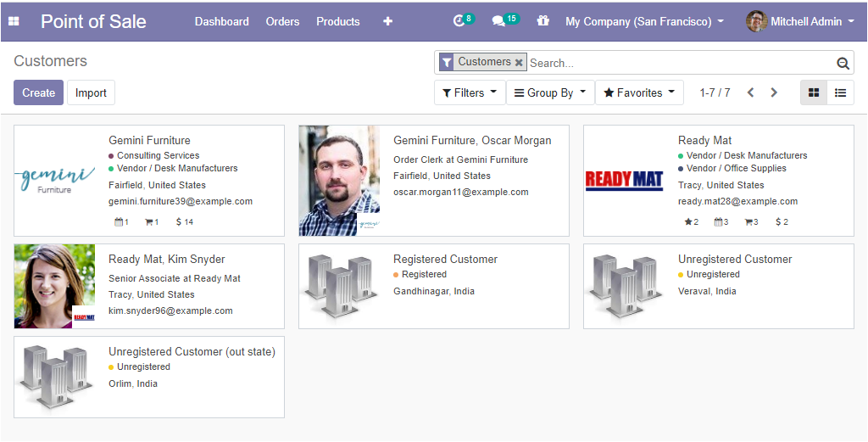Click the calendar icon on Ready Mat card
This screenshot has width=868, height=442.
[x=718, y=222]
